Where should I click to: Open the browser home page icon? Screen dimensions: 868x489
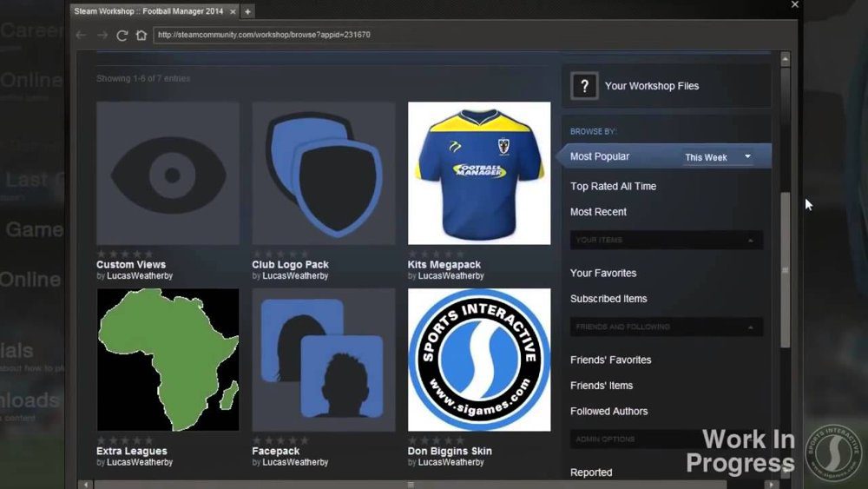(x=141, y=35)
